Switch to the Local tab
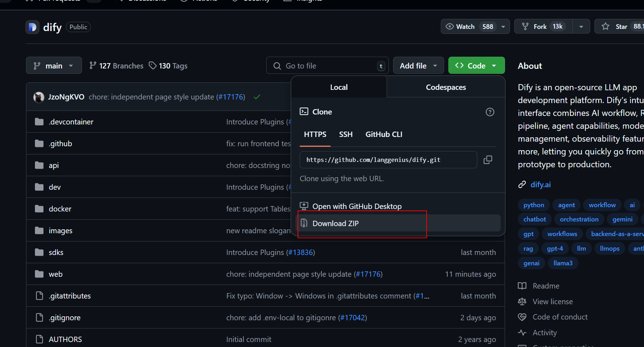 [339, 87]
